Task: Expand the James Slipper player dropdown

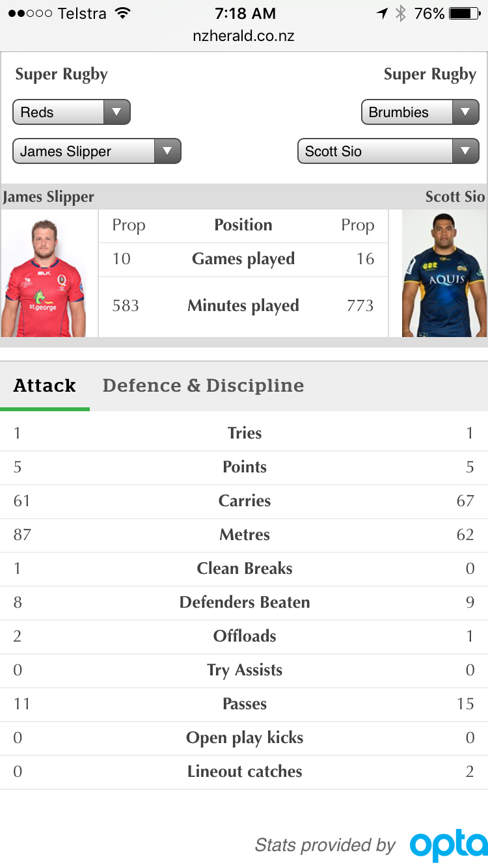Action: point(97,151)
